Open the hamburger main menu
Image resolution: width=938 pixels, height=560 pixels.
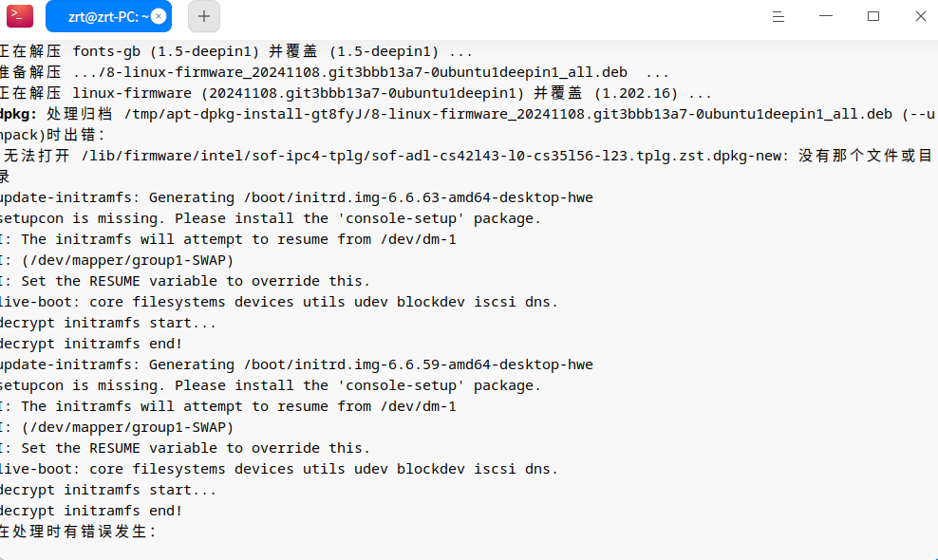pos(779,17)
